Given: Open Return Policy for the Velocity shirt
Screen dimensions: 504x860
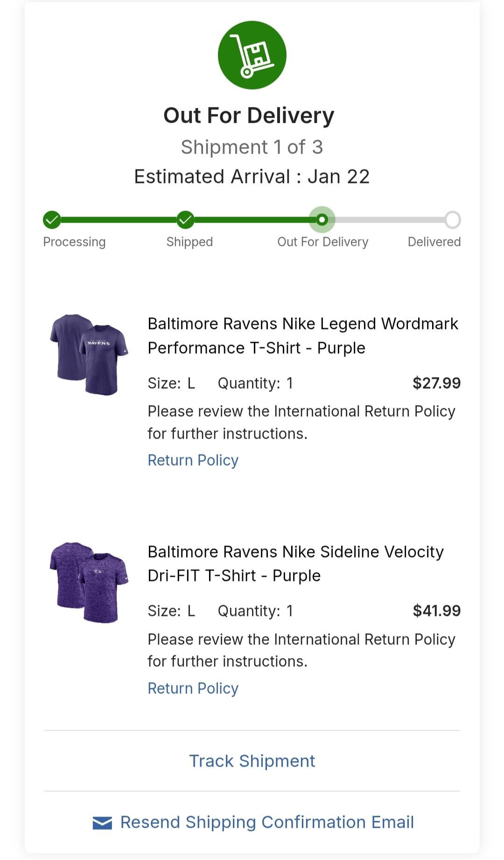Looking at the screenshot, I should [193, 688].
